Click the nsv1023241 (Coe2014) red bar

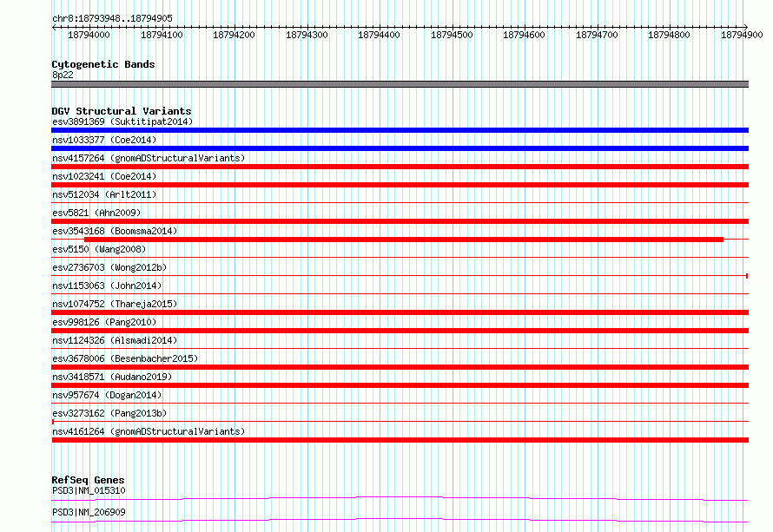point(400,185)
